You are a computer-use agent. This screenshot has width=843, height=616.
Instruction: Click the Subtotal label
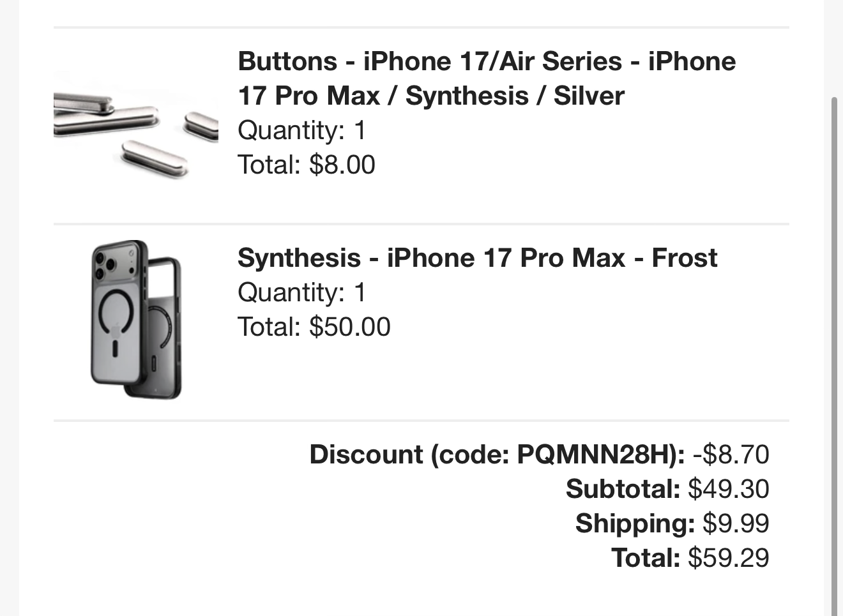623,490
